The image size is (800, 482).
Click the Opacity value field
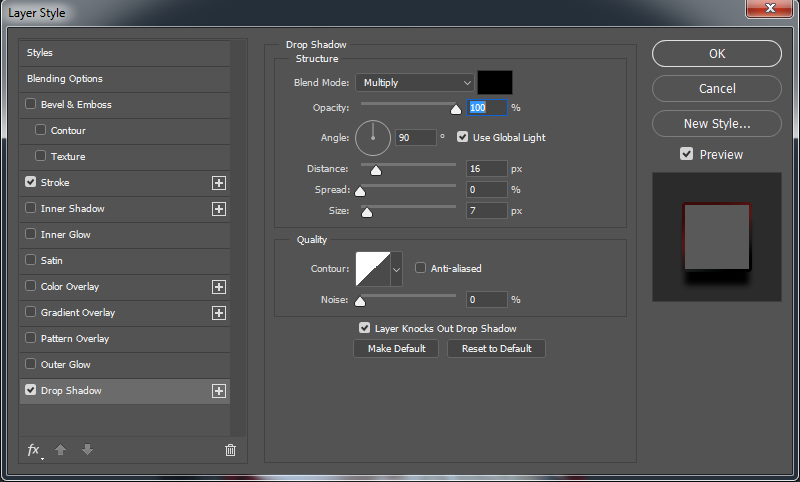click(x=487, y=108)
